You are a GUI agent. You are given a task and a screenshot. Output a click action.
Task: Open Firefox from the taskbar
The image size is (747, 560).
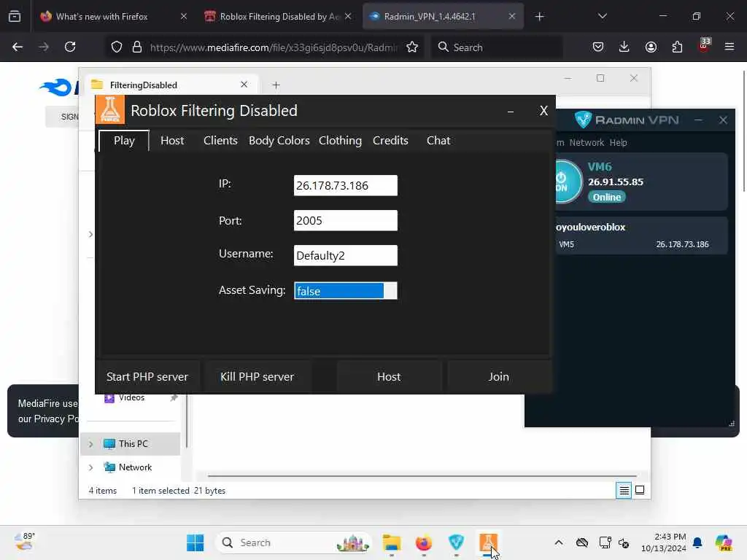click(x=424, y=542)
